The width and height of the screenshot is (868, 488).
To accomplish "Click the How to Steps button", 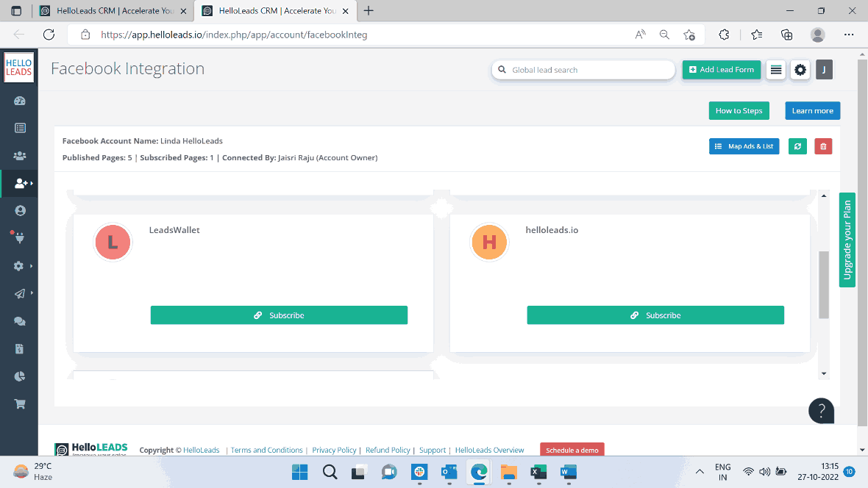I will [x=739, y=111].
